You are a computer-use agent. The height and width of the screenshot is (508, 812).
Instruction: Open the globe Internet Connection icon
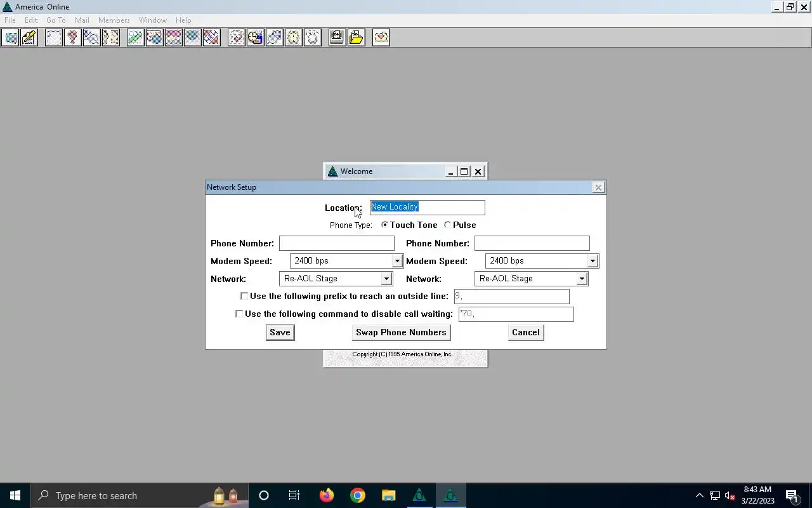[193, 37]
